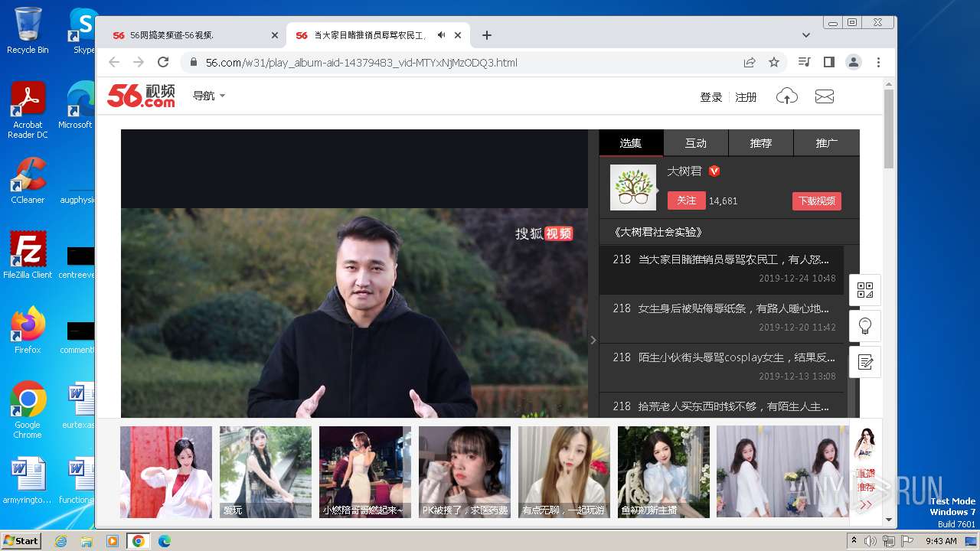Open Acrobat Reader DC desktop shortcut
980x551 pixels.
[x=28, y=111]
